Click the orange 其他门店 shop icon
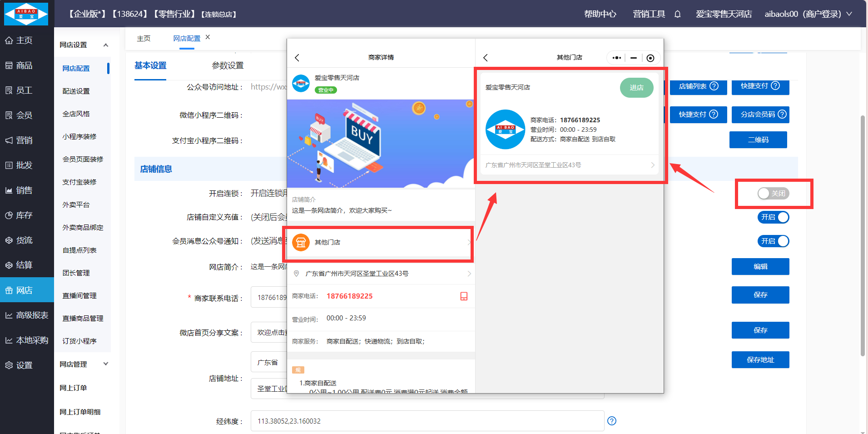The image size is (868, 434). point(301,242)
